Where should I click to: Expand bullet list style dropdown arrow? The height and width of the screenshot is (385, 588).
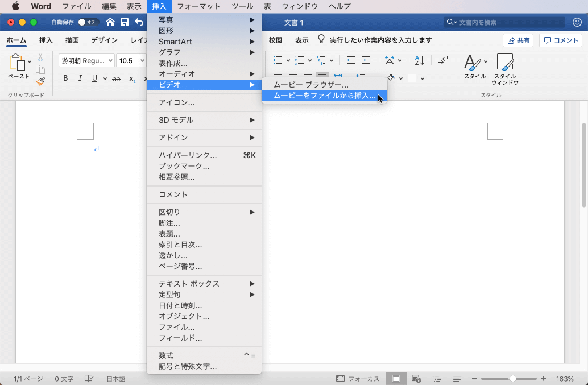(288, 60)
